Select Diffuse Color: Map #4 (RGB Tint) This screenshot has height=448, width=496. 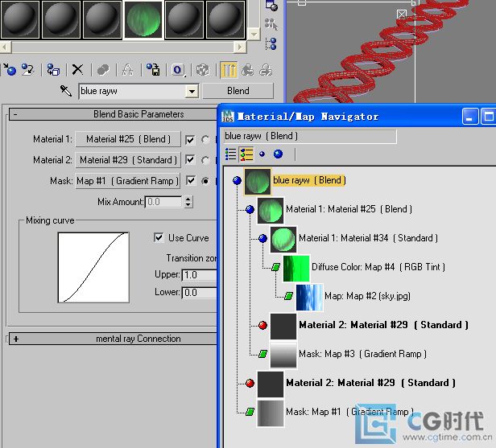pyautogui.click(x=378, y=267)
